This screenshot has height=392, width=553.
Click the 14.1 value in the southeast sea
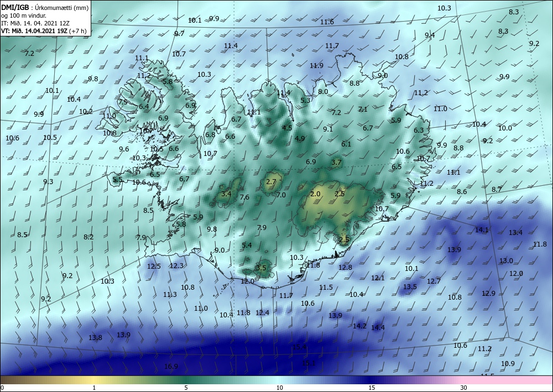[482, 230]
